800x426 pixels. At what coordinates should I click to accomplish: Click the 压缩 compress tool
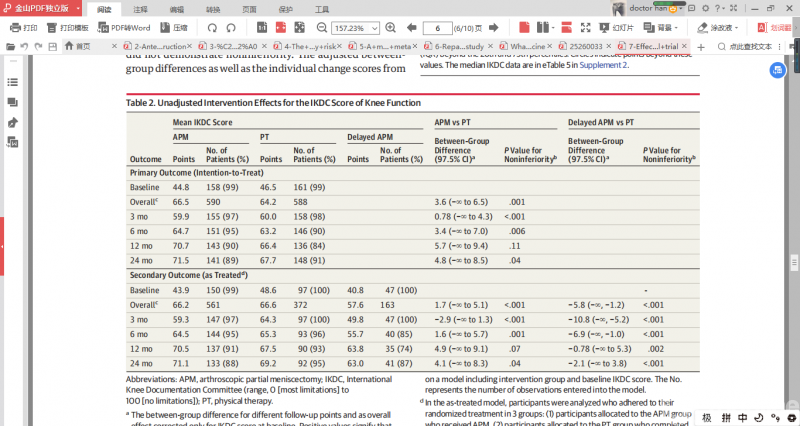pyautogui.click(x=172, y=28)
